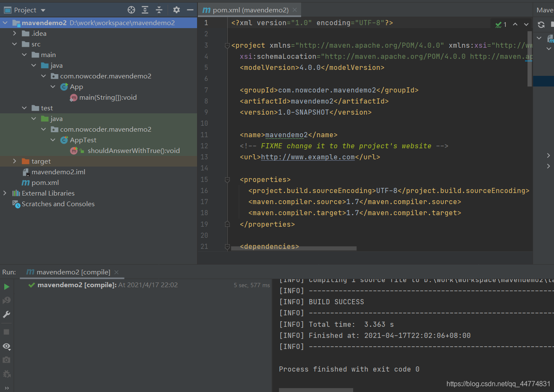Go to next highlighted problem arrow
The height and width of the screenshot is (392, 554).
click(x=526, y=25)
